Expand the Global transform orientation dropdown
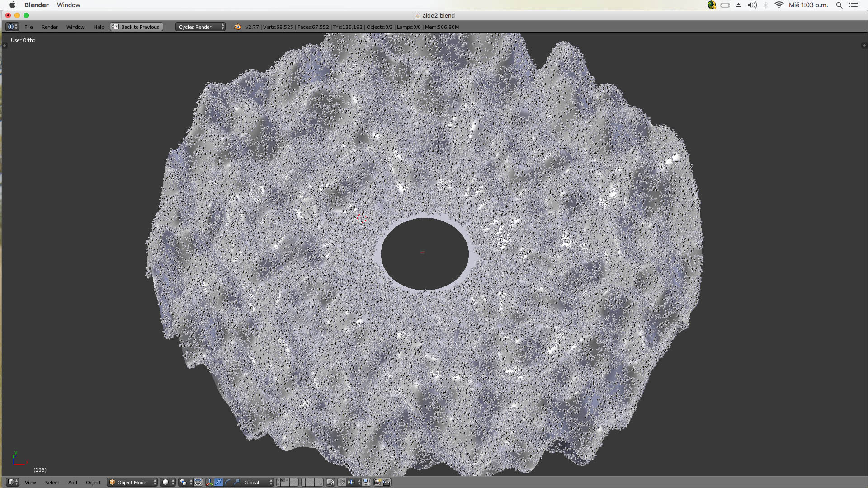Viewport: 868px width, 488px height. coord(258,483)
